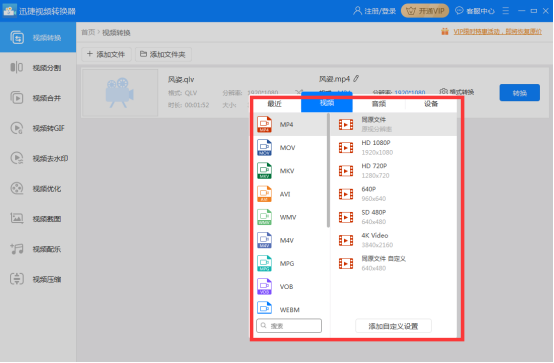Click the video thumbnail of 风姿.qlv

tap(120, 93)
